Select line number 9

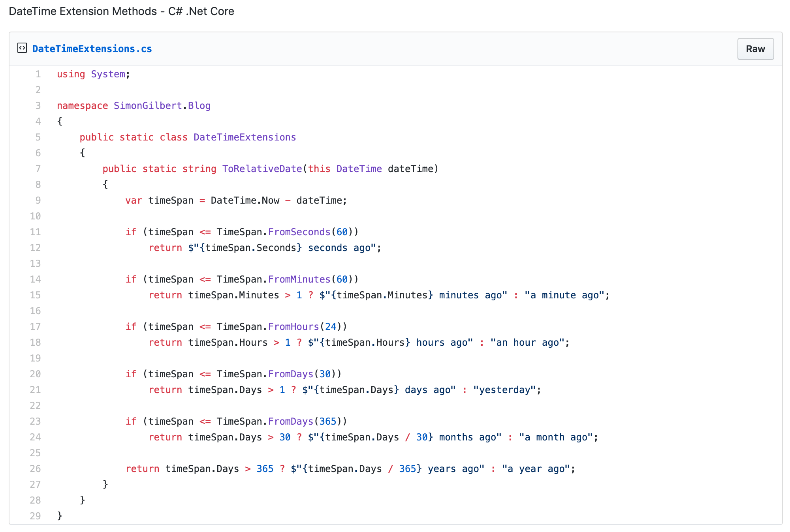click(x=38, y=200)
